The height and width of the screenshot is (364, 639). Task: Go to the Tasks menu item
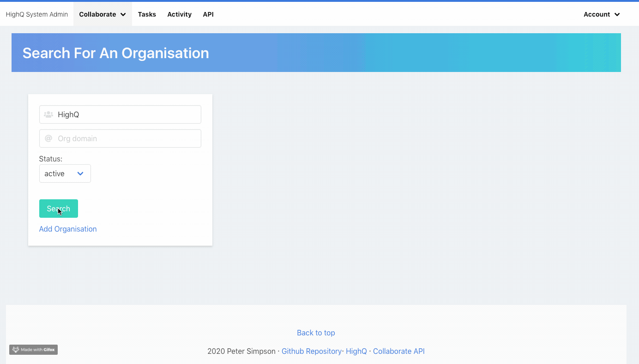pos(147,14)
